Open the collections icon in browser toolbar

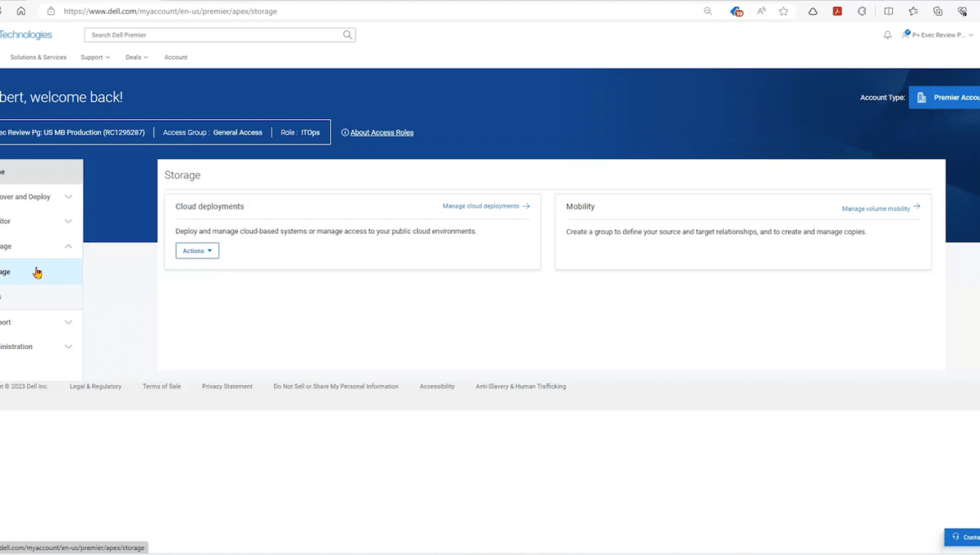click(x=937, y=11)
